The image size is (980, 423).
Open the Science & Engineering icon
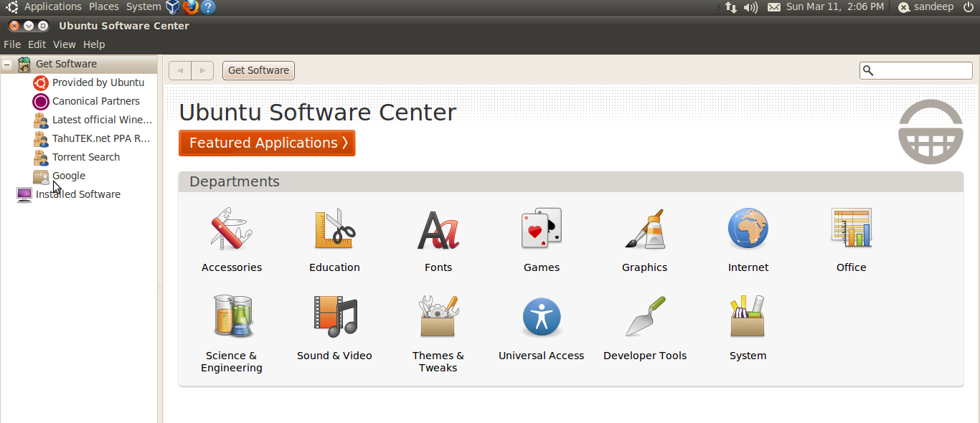232,316
